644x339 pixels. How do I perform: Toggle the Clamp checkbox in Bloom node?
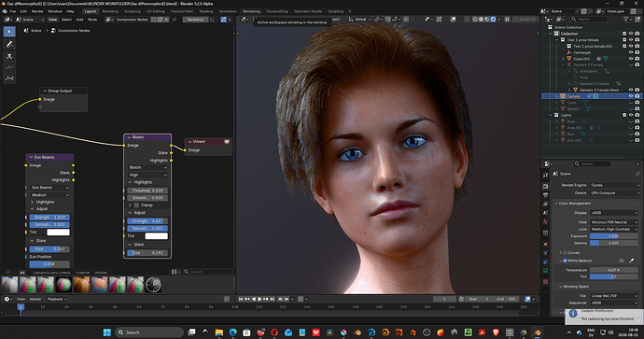pyautogui.click(x=136, y=205)
